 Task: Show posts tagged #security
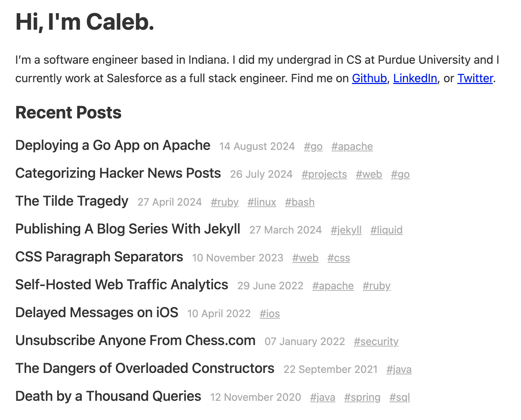376,341
